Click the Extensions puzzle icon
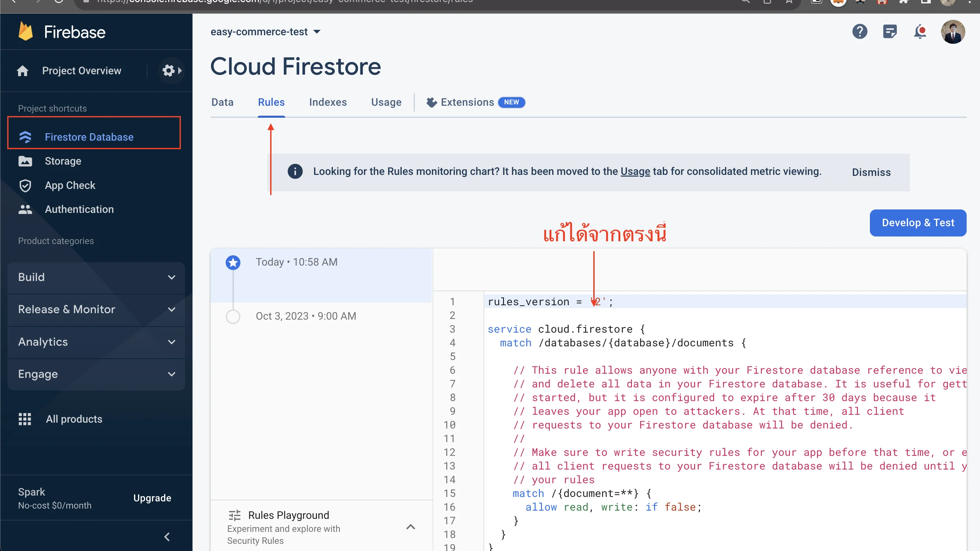Screen dimensions: 980x551 tap(432, 102)
